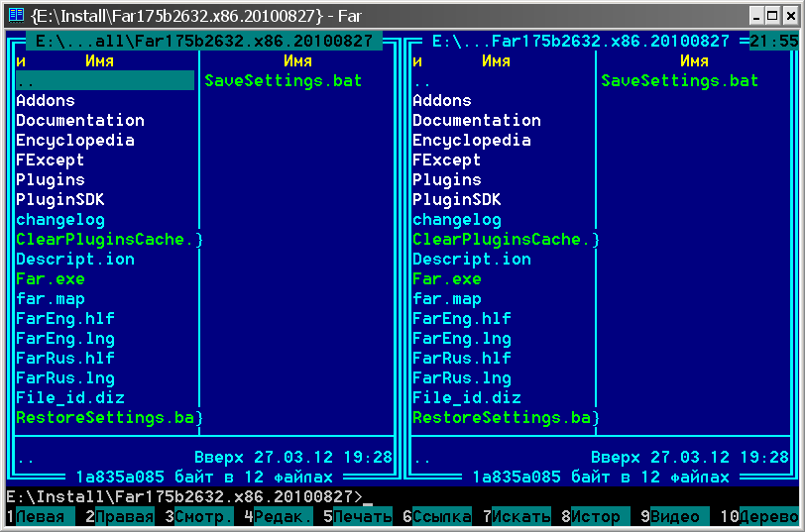The width and height of the screenshot is (805, 532).
Task: Select Far.exe in left panel
Action: tap(51, 279)
